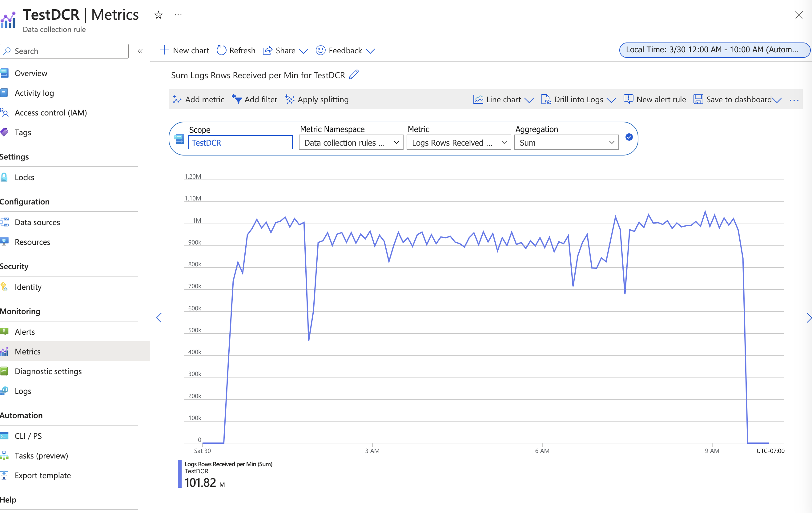Click the Access control IAM icon
Screen dimensions: 812x513
pyautogui.click(x=4, y=113)
